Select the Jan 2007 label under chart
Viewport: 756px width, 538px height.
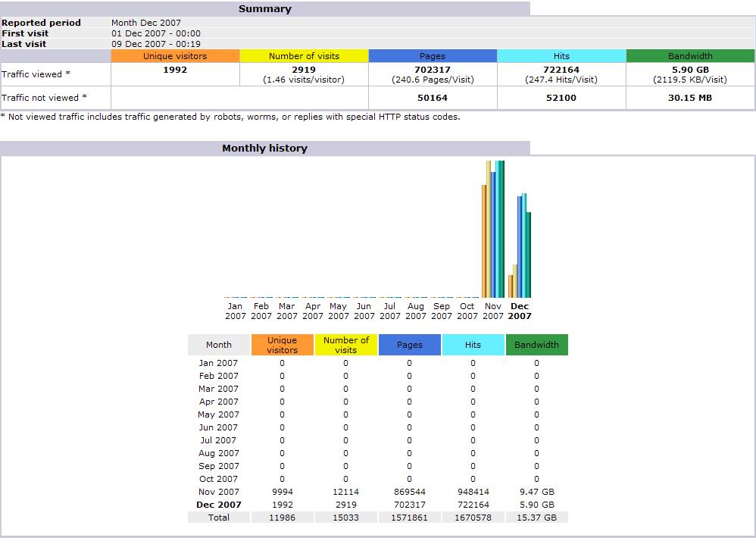236,311
